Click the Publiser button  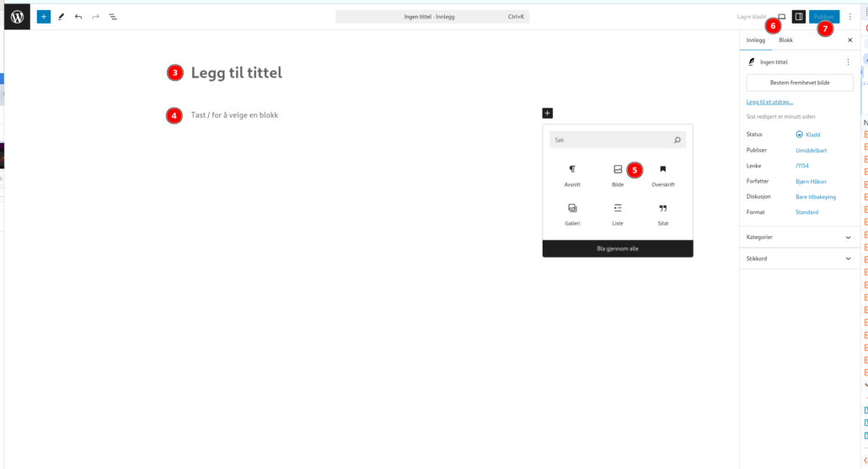(823, 16)
